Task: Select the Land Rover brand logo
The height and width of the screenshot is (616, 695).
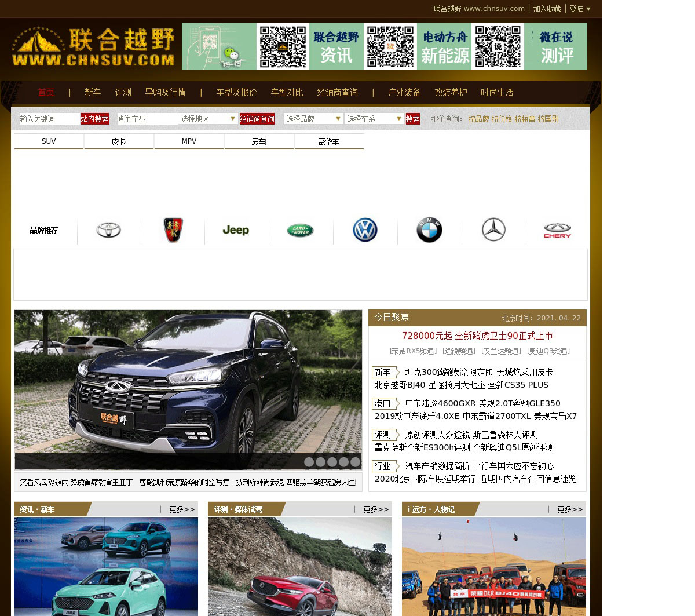Action: point(300,230)
